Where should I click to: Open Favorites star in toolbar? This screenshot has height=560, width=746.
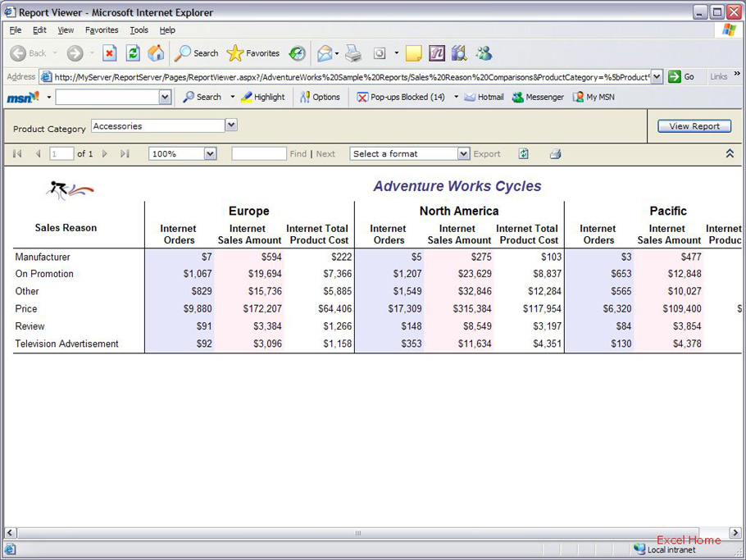pyautogui.click(x=253, y=53)
